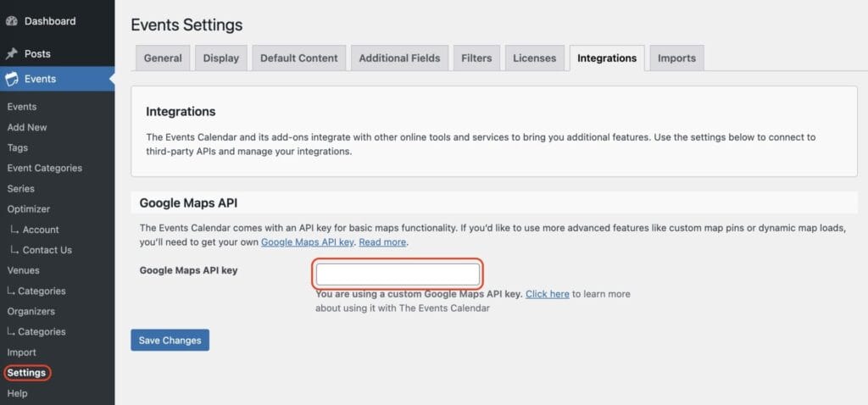Open the Default Content tab
Image resolution: width=868 pixels, height=405 pixels.
[x=299, y=58]
